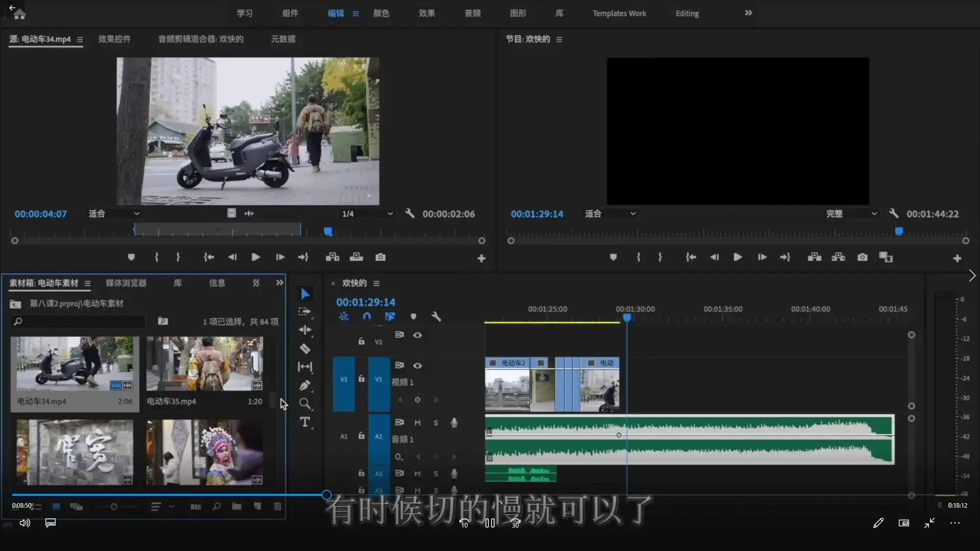Image resolution: width=980 pixels, height=551 pixels.
Task: Select the Zoom tool in the tools panel
Action: (x=306, y=404)
